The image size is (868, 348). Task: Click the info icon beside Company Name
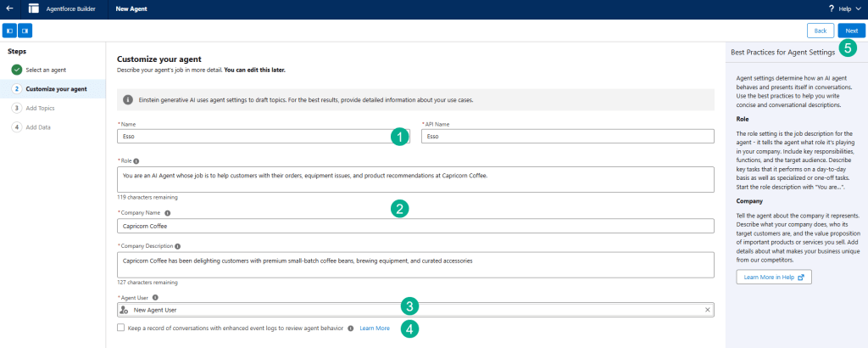[x=168, y=213]
